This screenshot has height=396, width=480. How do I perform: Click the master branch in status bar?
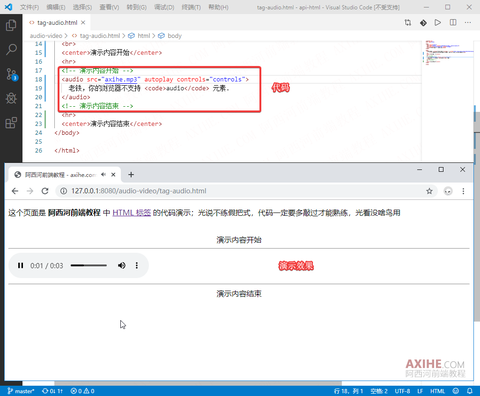21,391
